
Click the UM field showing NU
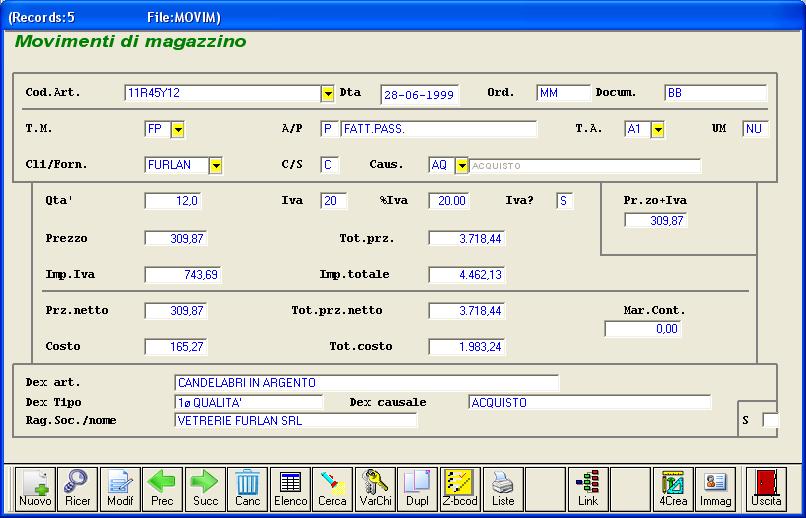(755, 129)
